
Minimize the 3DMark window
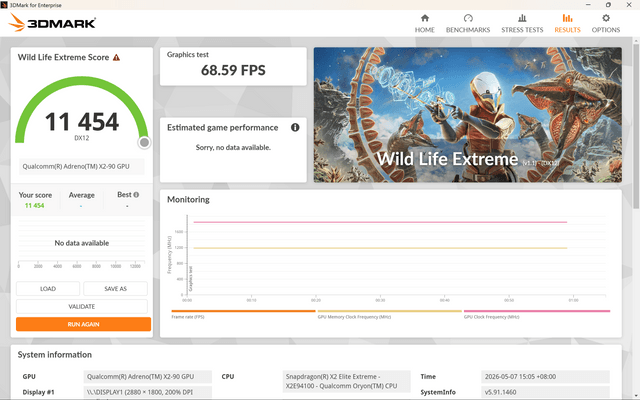click(588, 5)
